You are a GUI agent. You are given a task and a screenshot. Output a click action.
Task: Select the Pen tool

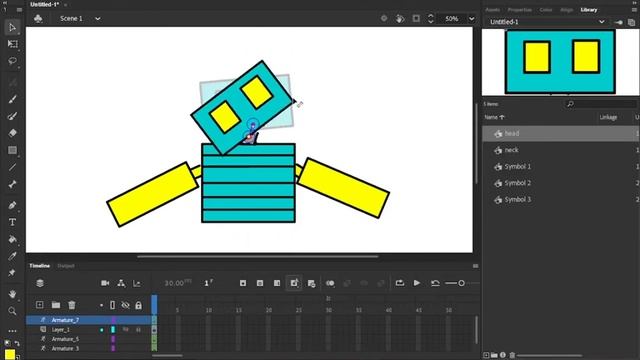pos(12,205)
